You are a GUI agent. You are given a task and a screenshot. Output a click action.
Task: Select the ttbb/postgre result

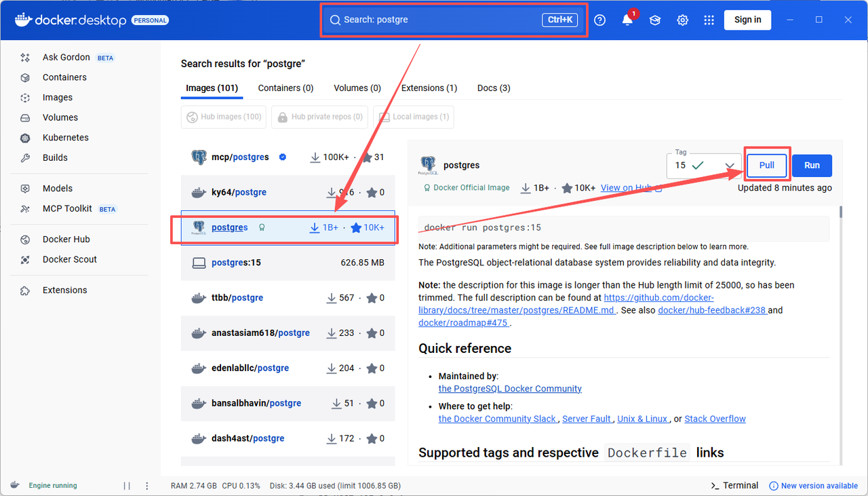[288, 298]
